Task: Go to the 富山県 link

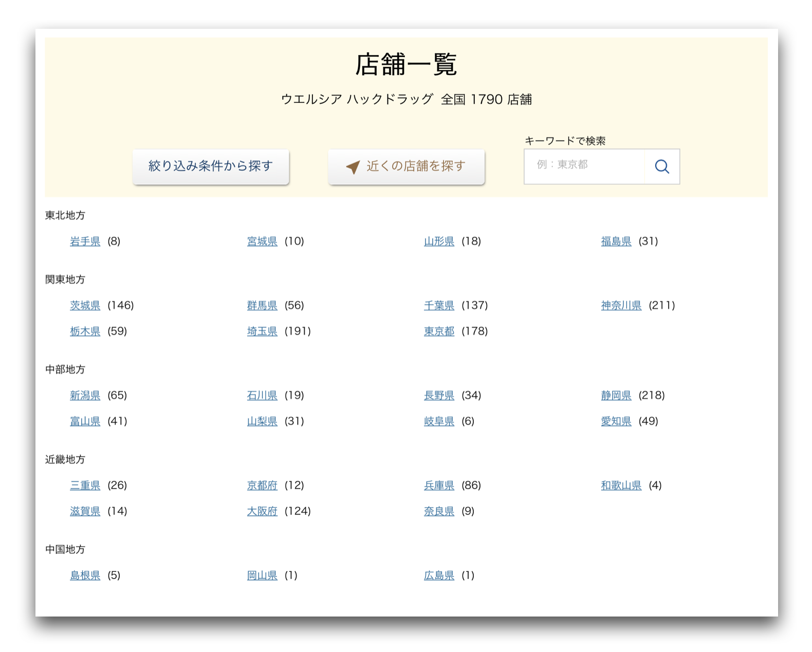Action: pos(85,421)
